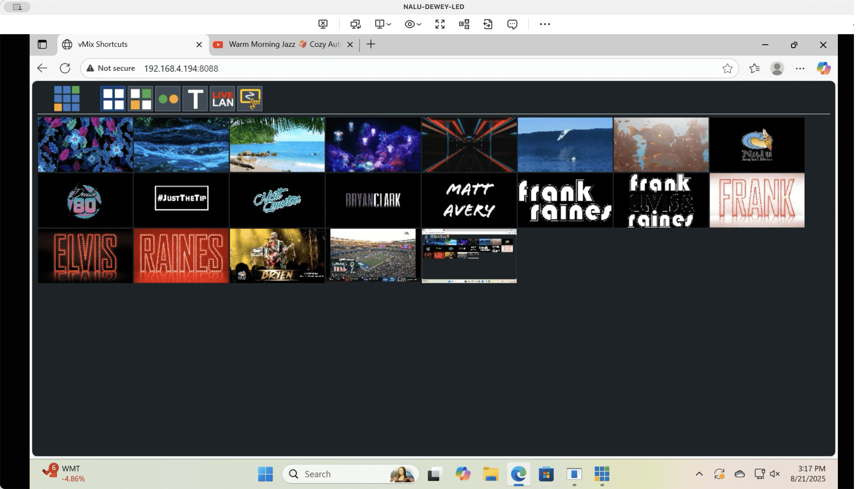Trigger the tropical beach thumbnail

[x=277, y=145]
